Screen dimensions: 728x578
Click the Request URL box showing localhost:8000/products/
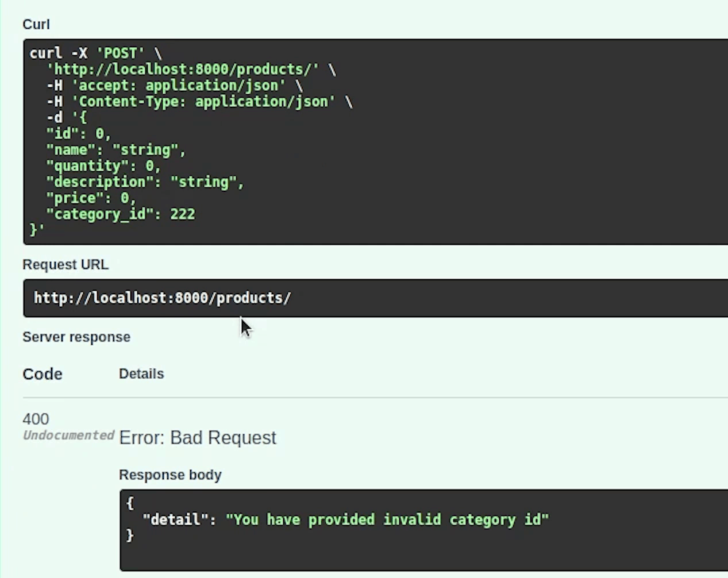click(375, 298)
